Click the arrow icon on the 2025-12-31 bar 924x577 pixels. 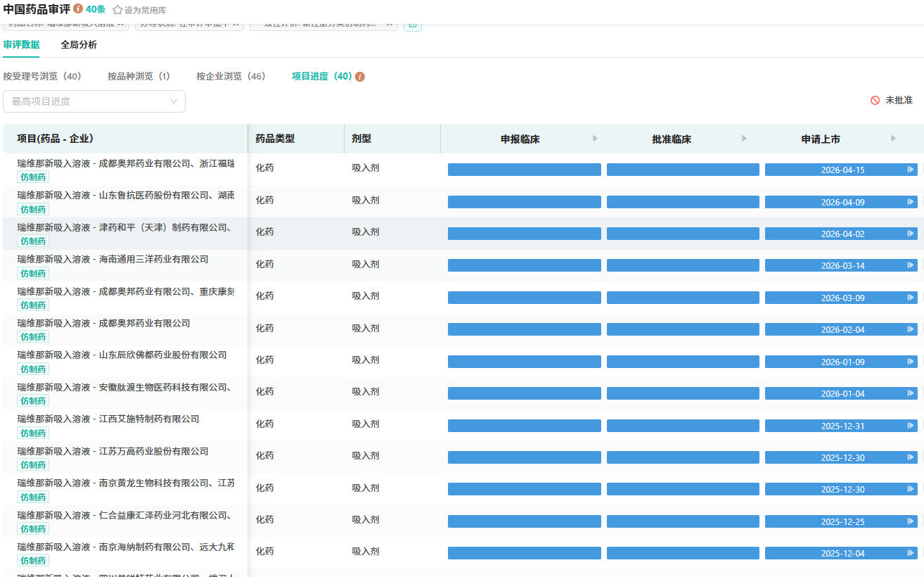pyautogui.click(x=910, y=426)
